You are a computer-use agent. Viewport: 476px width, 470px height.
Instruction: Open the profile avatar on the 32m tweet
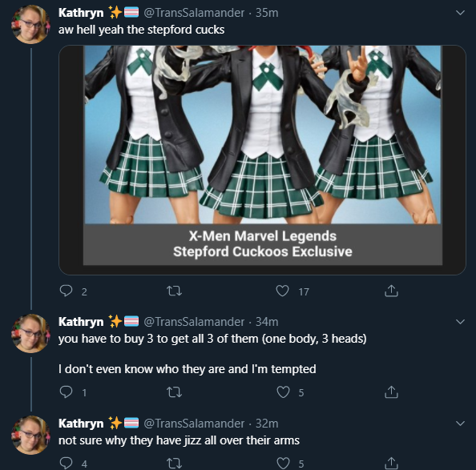coord(30,435)
